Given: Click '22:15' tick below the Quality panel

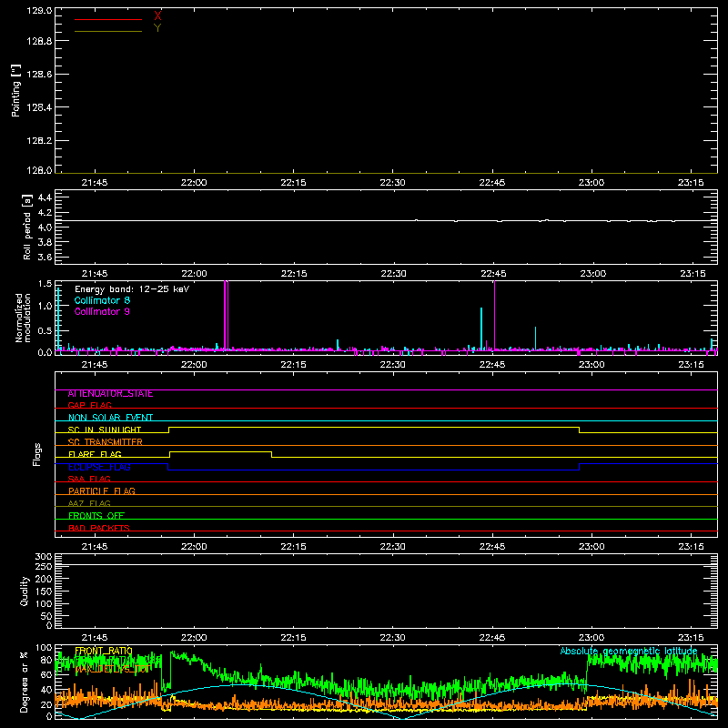Looking at the screenshot, I should pyautogui.click(x=293, y=638).
